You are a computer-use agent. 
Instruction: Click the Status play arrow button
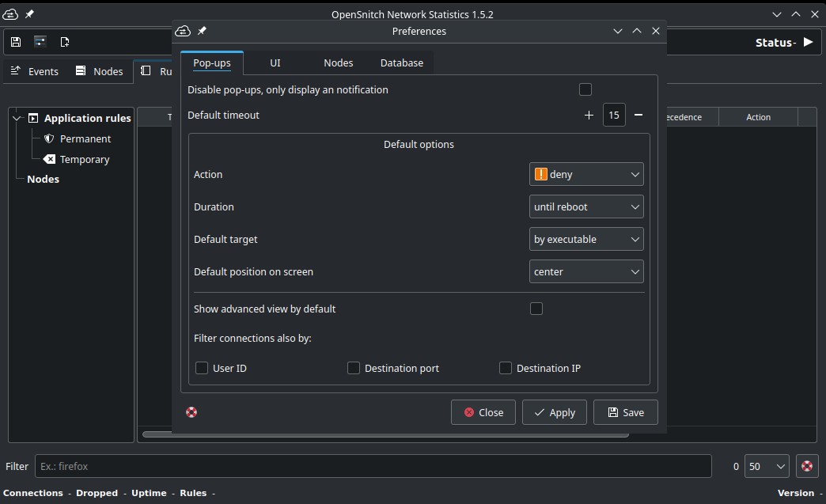point(808,42)
